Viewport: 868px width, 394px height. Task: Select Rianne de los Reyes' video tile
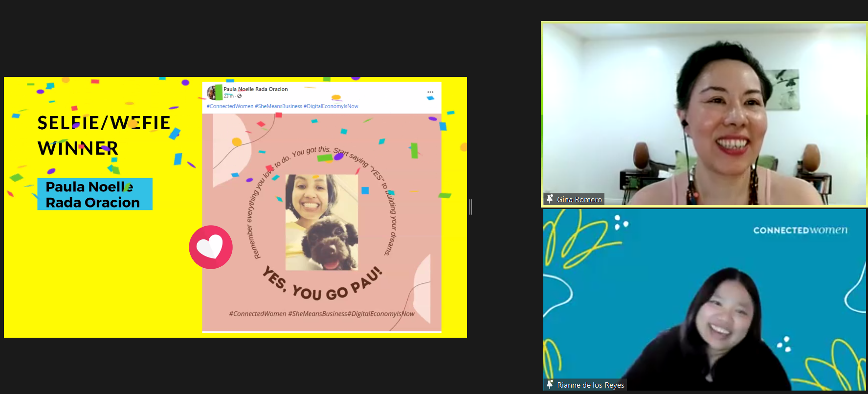(704, 300)
